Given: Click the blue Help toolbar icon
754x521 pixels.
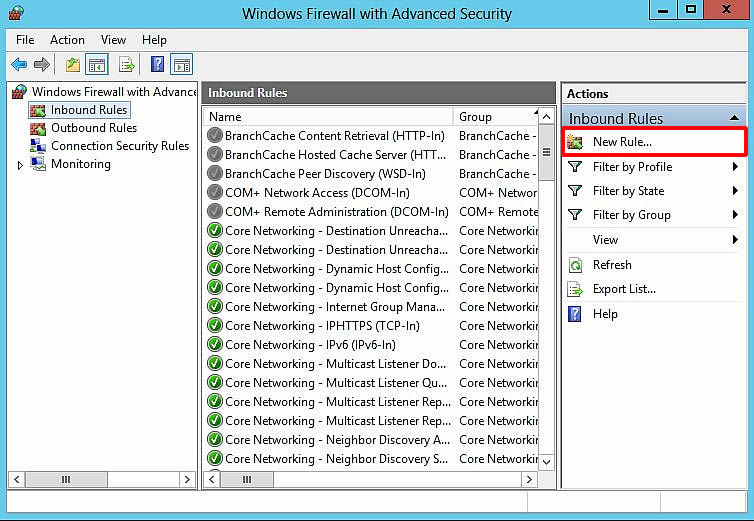Looking at the screenshot, I should [157, 65].
